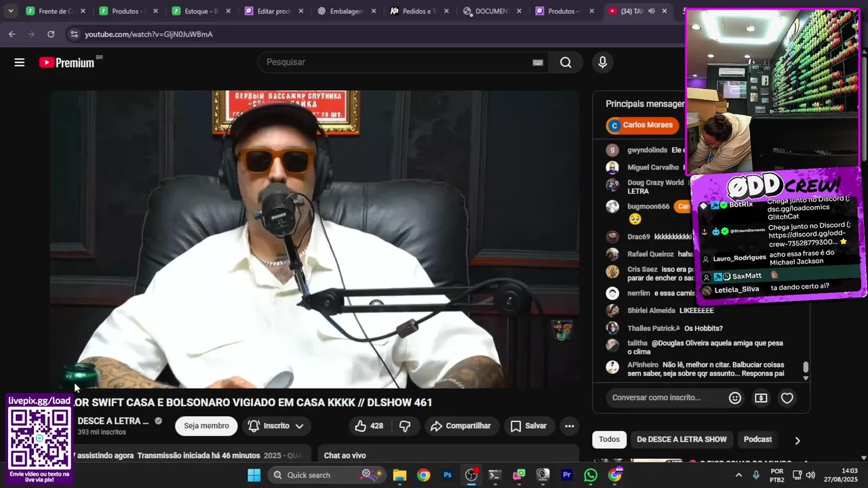Save the video with Salvar
The image size is (868, 488).
(528, 426)
